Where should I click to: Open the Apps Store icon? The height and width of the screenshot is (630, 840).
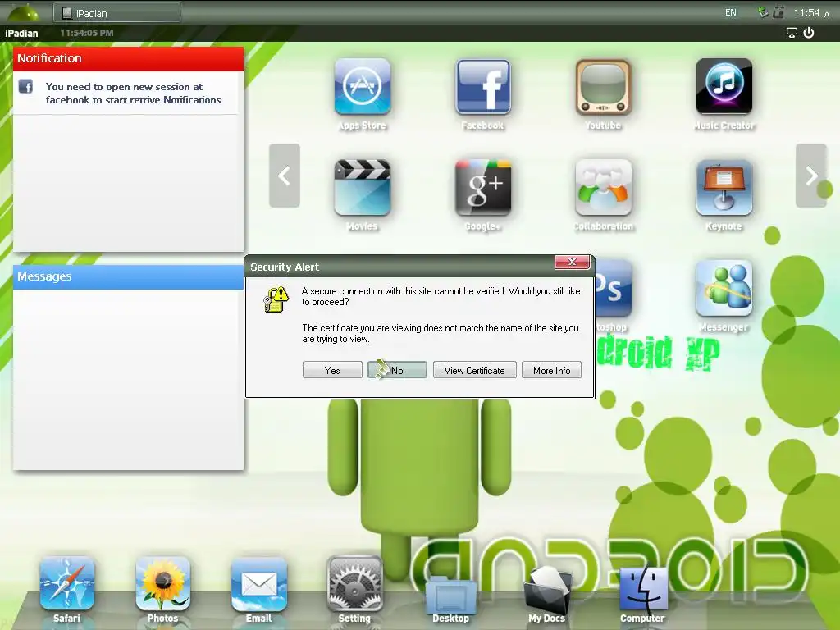click(362, 87)
